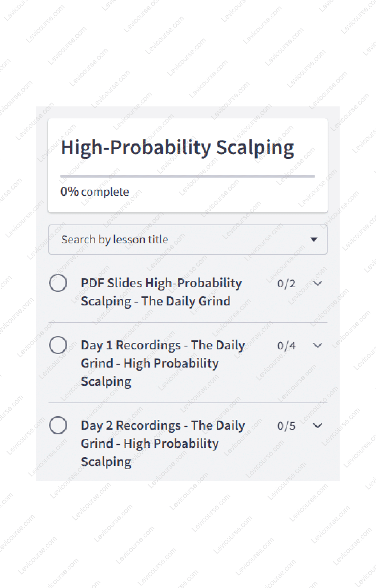Screen dimensions: 376x588
Task: Click the High-Probability Scalping course title
Action: [178, 147]
